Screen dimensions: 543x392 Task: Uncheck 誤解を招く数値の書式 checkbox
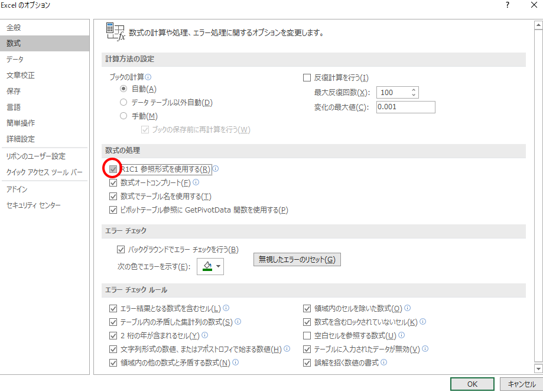(307, 362)
